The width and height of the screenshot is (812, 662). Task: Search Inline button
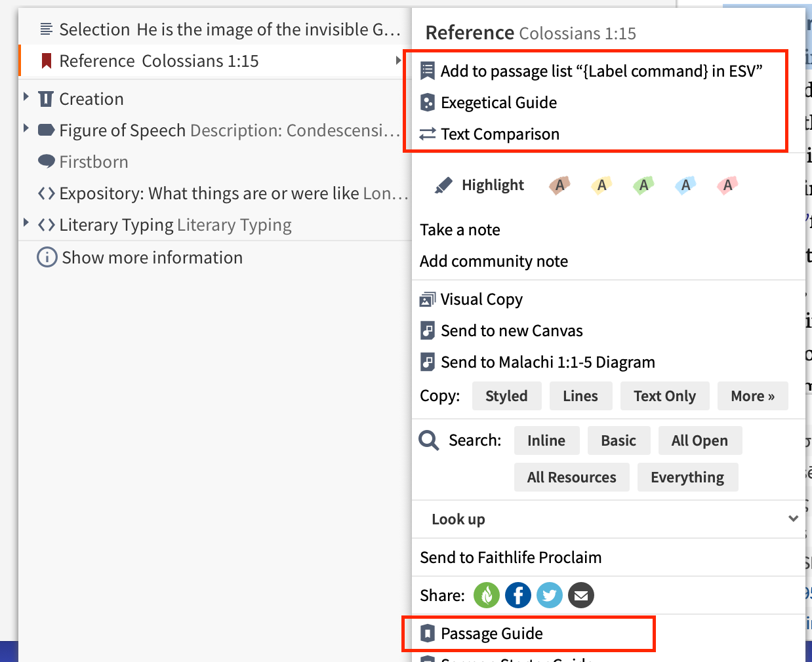pos(546,440)
